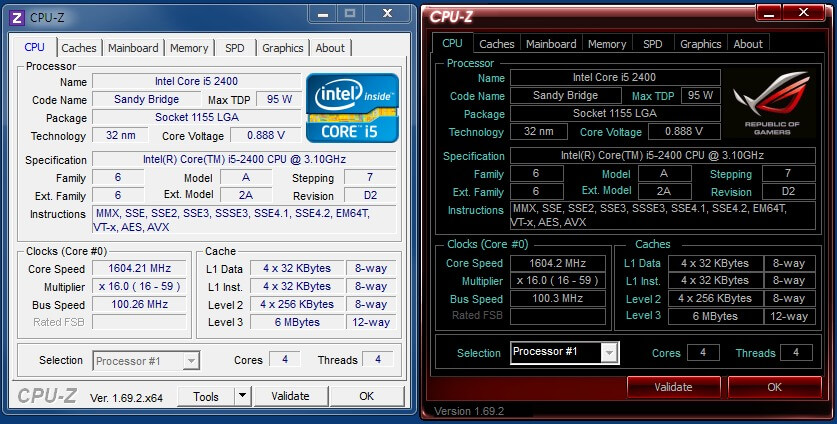
Task: Click red OK button in ROG window
Action: click(775, 387)
